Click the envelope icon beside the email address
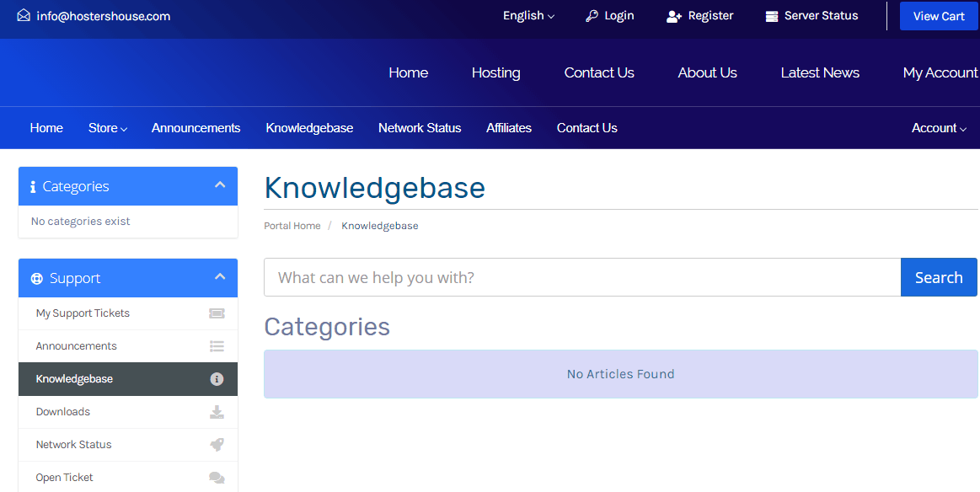Viewport: 980px width, 492px height. (x=24, y=16)
